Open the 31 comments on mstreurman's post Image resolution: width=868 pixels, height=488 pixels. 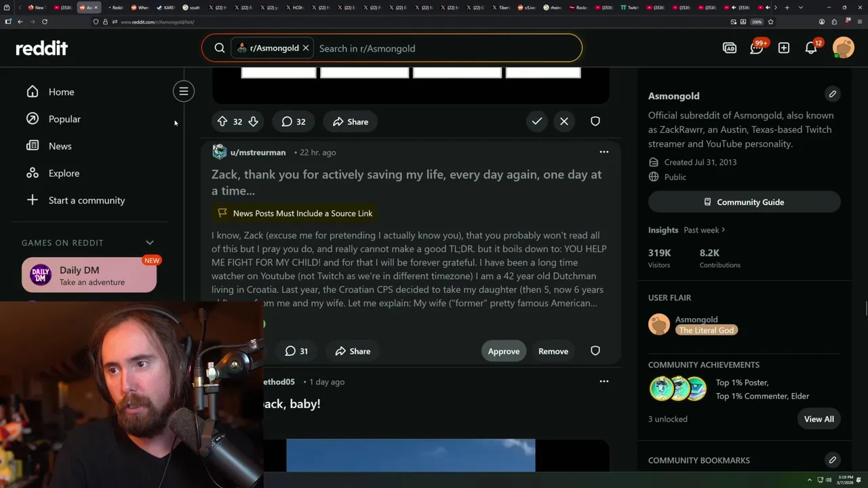pyautogui.click(x=296, y=351)
